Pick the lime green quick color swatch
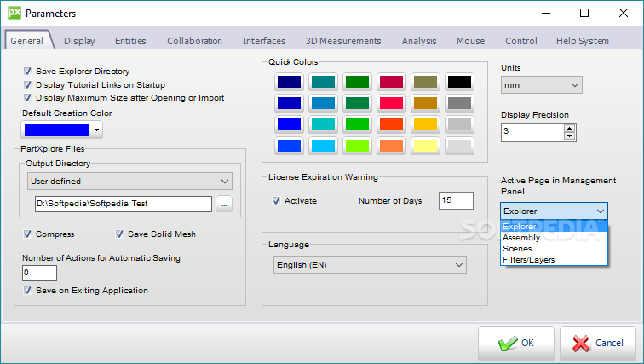The image size is (644, 364). pyautogui.click(x=357, y=146)
